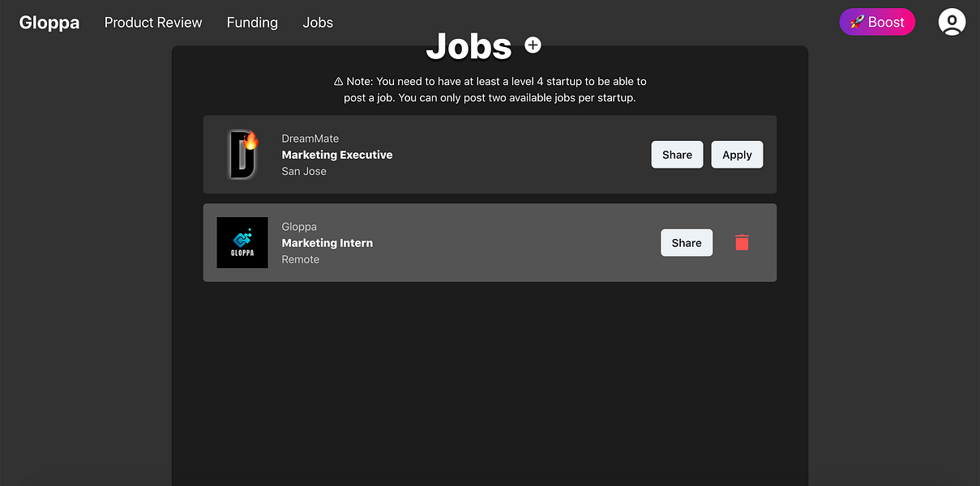Select the Jobs page heading

[x=470, y=47]
